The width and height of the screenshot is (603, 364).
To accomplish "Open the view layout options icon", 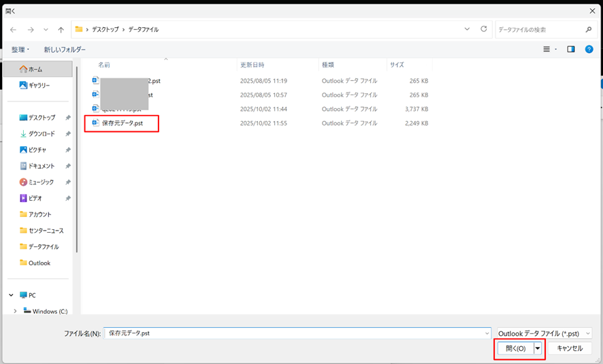I will pyautogui.click(x=547, y=49).
